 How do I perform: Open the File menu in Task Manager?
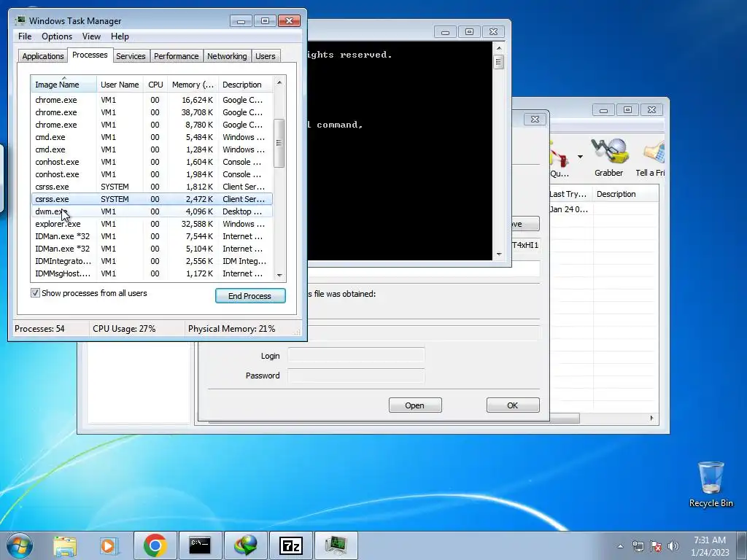pyautogui.click(x=25, y=36)
